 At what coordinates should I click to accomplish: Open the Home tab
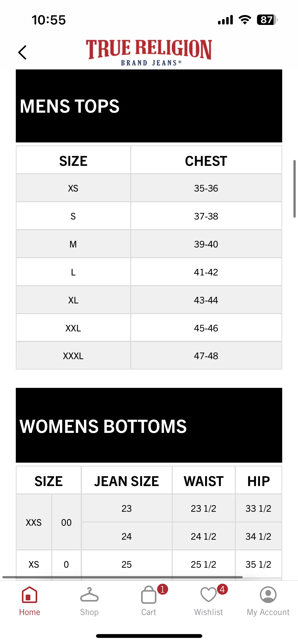[30, 601]
